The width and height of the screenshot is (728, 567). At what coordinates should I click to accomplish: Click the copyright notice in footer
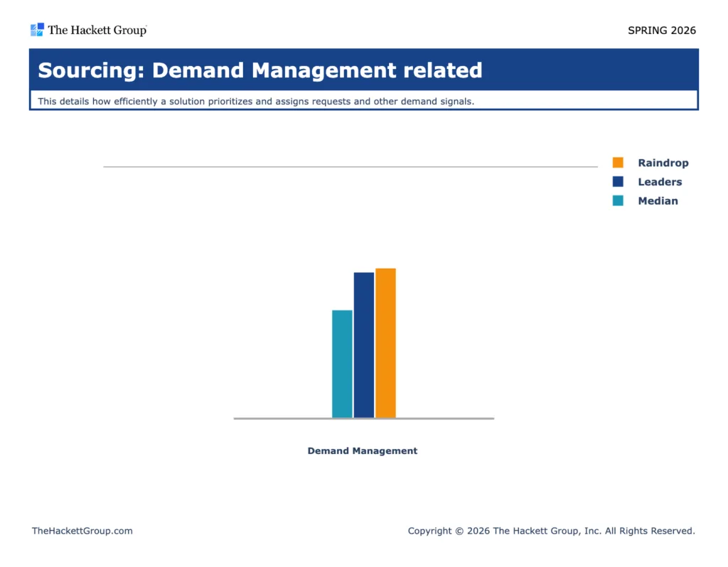(x=551, y=531)
